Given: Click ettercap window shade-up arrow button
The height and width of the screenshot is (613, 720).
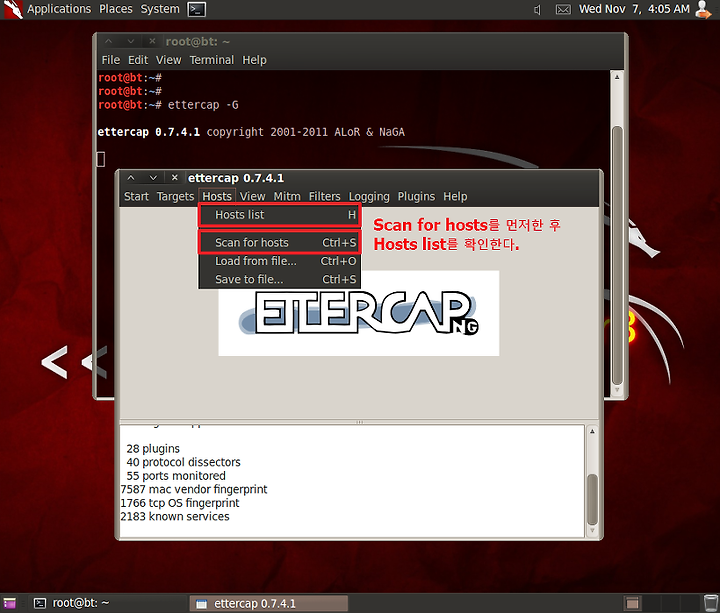Looking at the screenshot, I should point(131,178).
